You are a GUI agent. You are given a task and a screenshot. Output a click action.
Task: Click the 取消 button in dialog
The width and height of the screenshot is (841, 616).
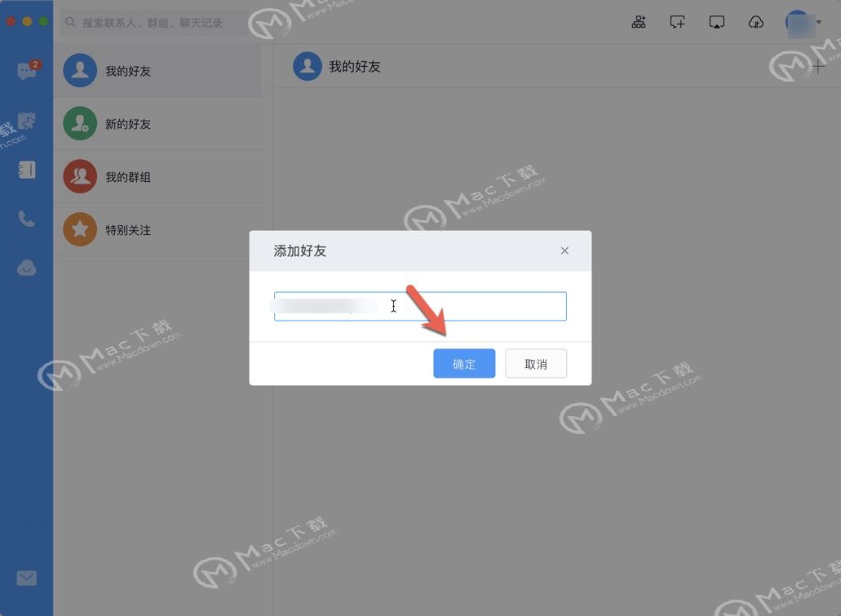coord(536,364)
